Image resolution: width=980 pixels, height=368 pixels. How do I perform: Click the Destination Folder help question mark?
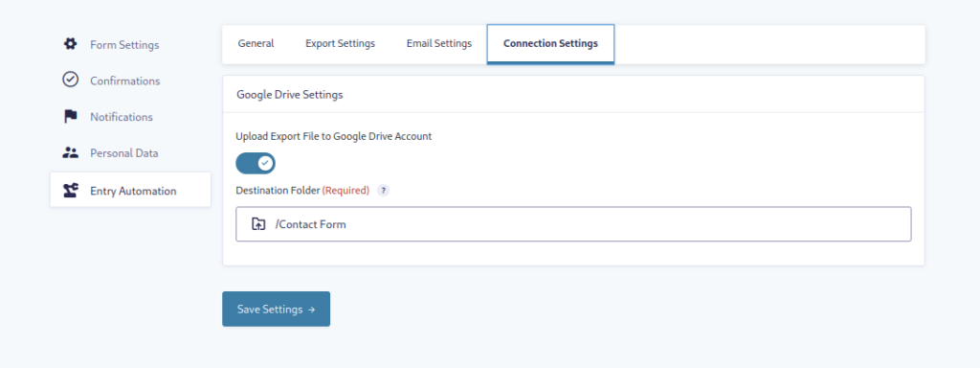[x=383, y=191]
